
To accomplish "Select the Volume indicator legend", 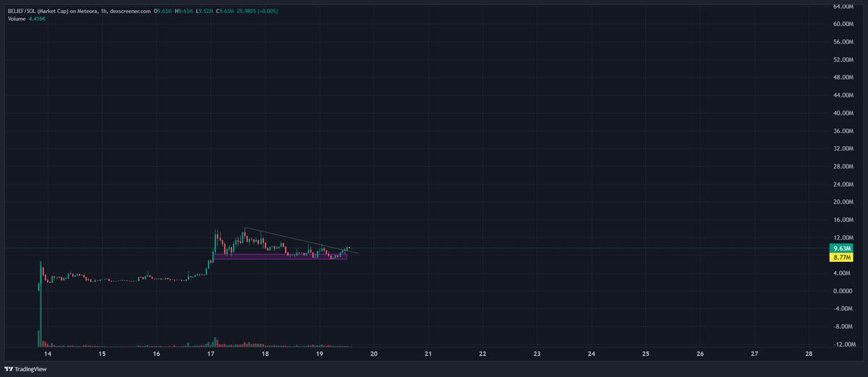I will 16,19.
